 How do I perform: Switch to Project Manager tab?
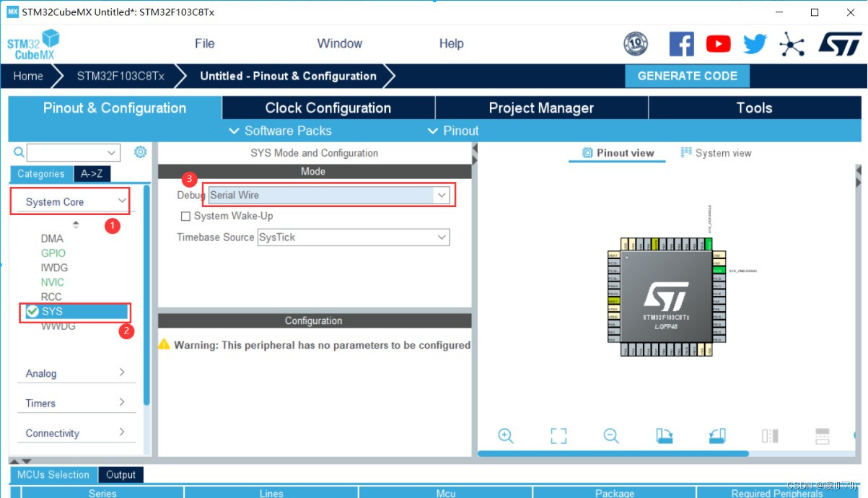pos(541,108)
